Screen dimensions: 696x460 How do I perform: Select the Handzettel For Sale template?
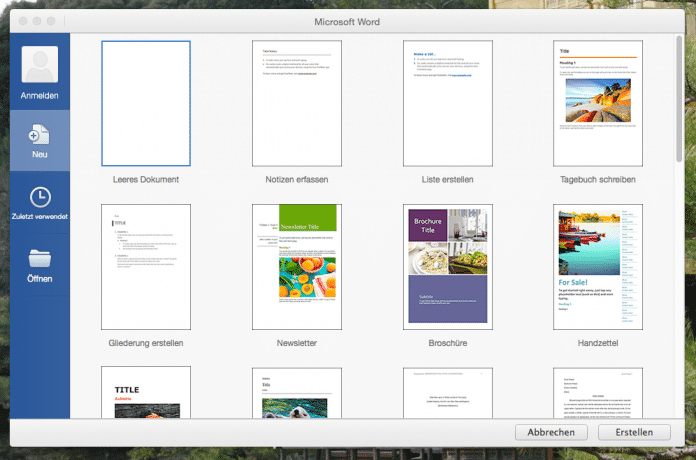(596, 266)
